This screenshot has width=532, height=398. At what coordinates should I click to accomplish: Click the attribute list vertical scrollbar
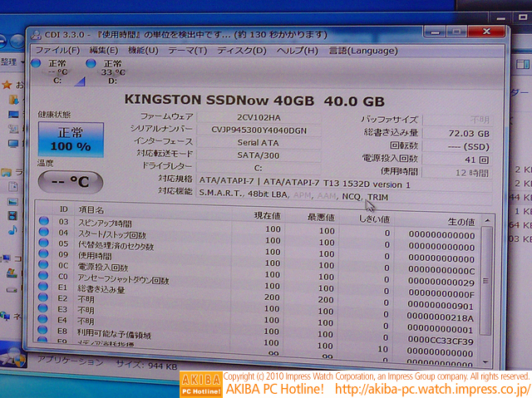487,283
